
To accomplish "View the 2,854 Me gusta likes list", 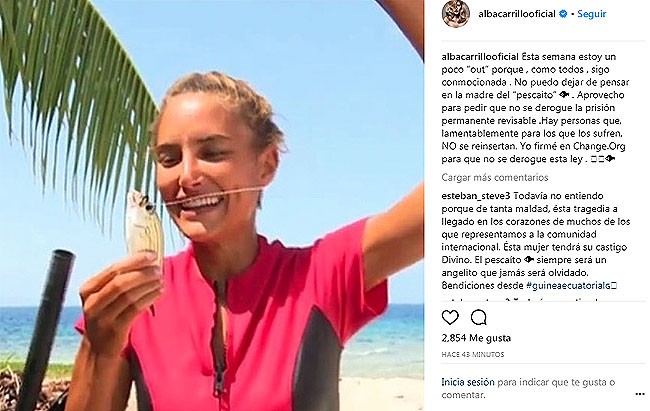I will [476, 338].
